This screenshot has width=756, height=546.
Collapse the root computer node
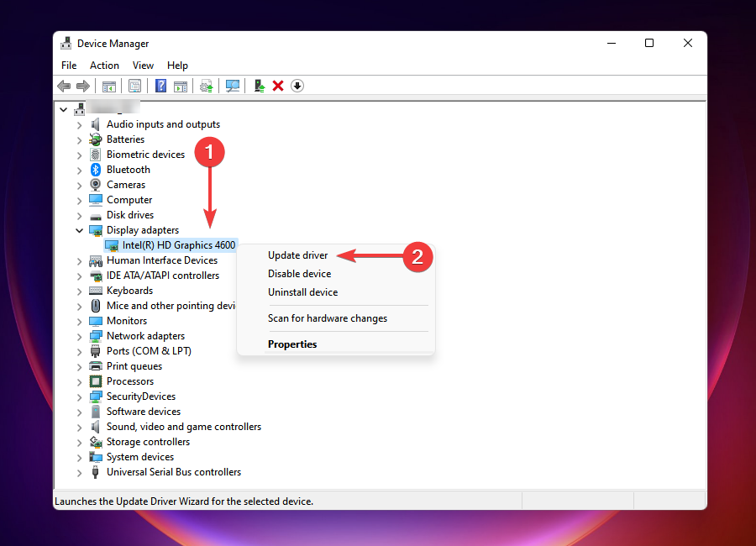[63, 109]
